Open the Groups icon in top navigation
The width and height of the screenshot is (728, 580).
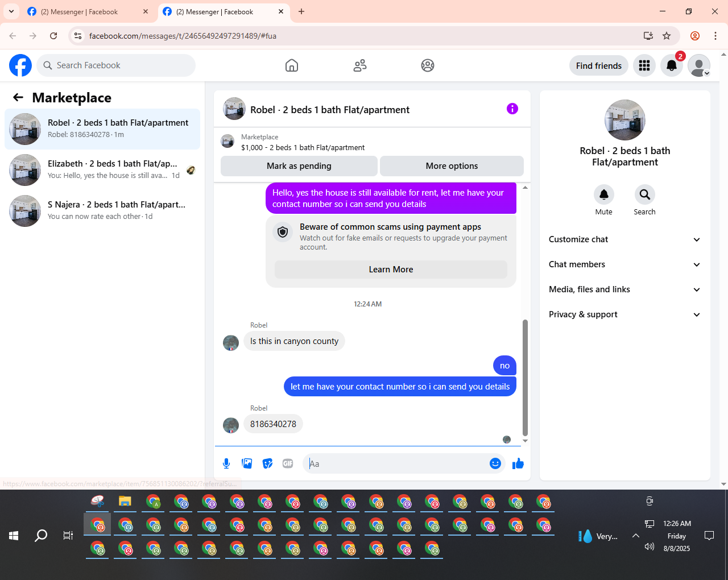coord(428,65)
